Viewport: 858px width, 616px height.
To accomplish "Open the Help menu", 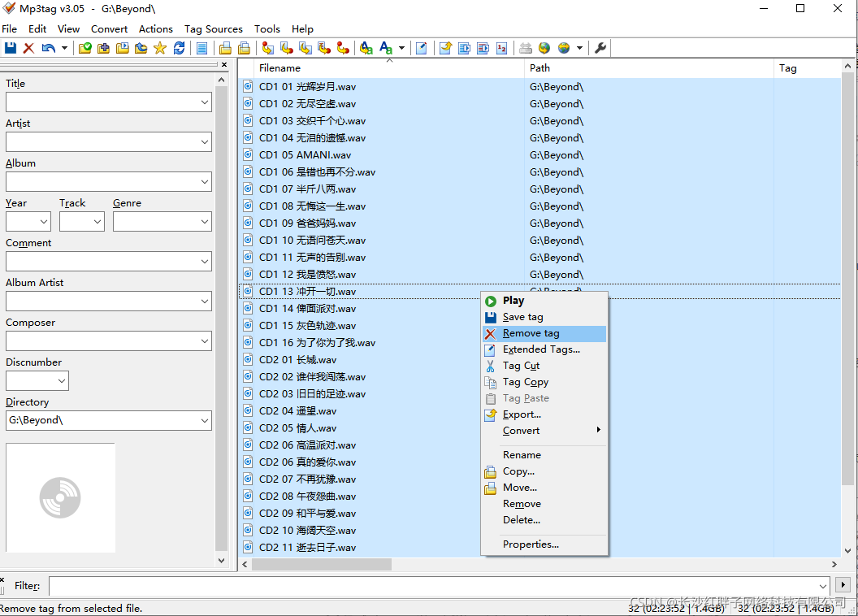I will pyautogui.click(x=302, y=29).
